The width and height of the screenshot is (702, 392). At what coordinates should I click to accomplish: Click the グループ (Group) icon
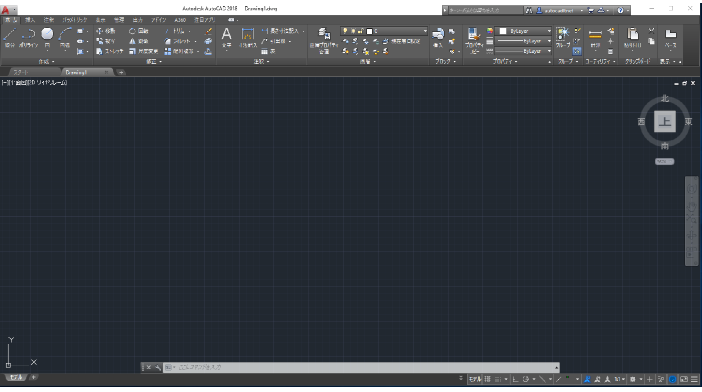pyautogui.click(x=562, y=38)
